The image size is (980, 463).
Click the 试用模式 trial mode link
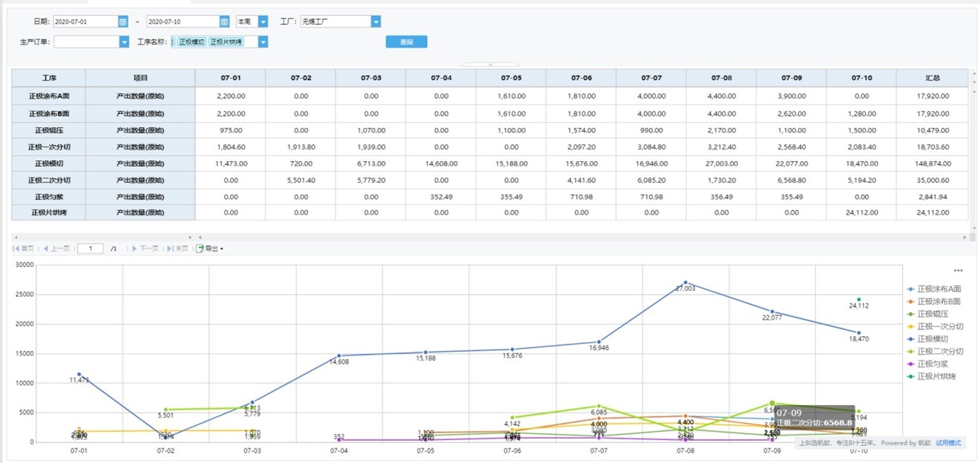click(x=948, y=443)
